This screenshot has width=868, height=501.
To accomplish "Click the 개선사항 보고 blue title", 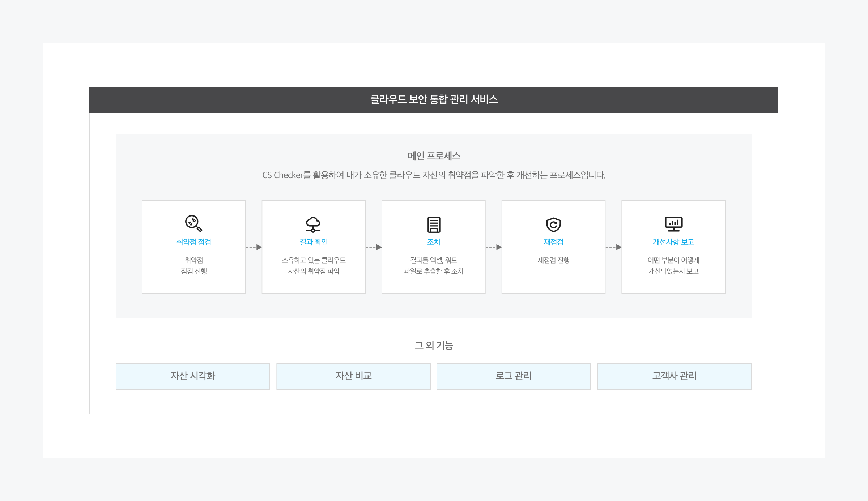I will tap(673, 242).
